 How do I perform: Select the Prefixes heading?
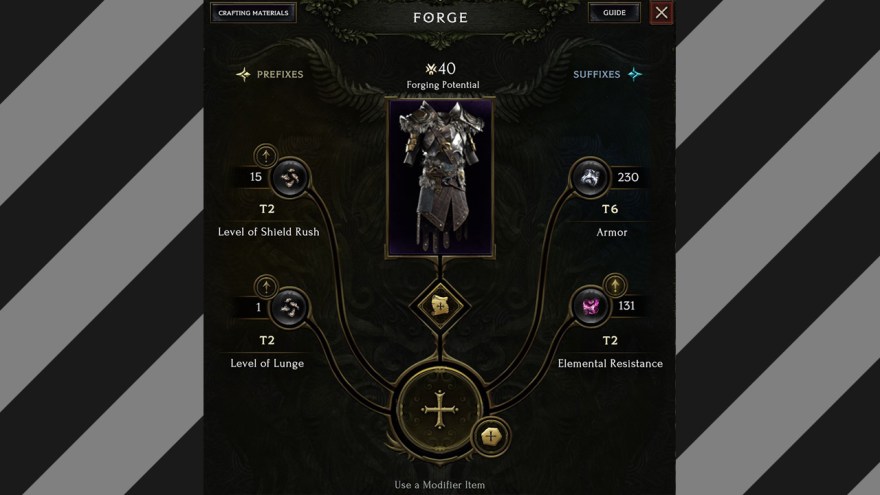[x=279, y=74]
